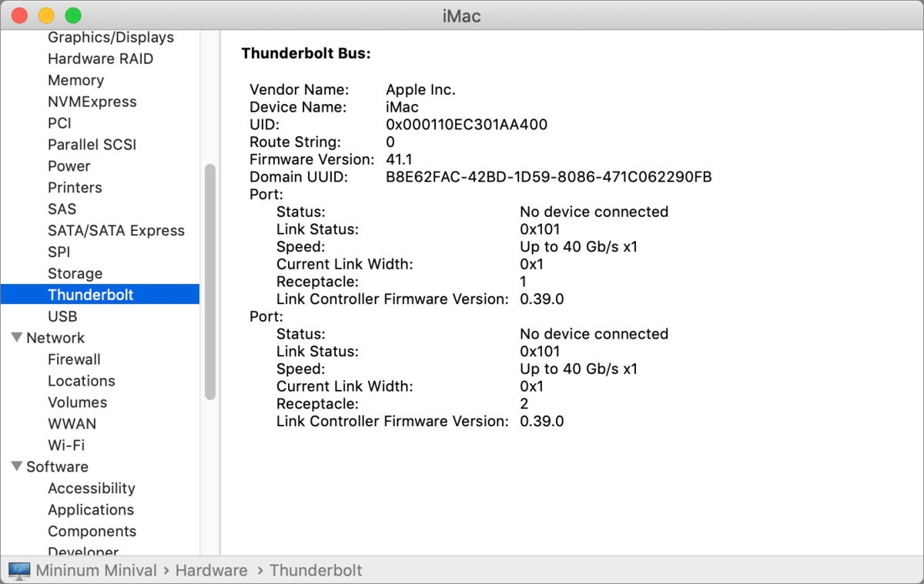The width and height of the screenshot is (924, 584).
Task: Click the Vendor Name value Apple Inc.
Action: [x=420, y=90]
